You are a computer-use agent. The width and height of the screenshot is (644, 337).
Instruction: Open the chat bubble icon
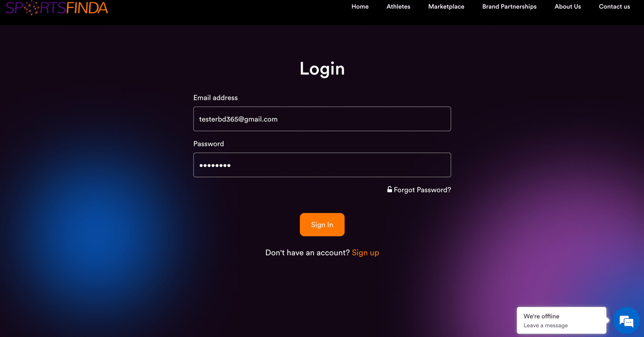pyautogui.click(x=626, y=321)
